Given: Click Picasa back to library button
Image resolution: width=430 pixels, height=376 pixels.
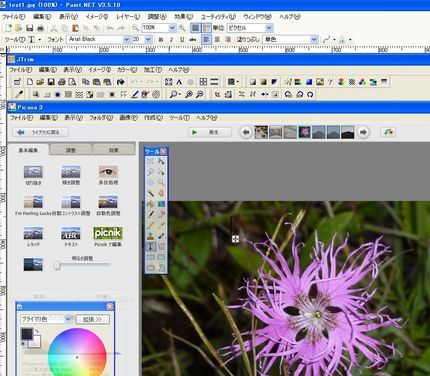Looking at the screenshot, I should click(x=41, y=132).
